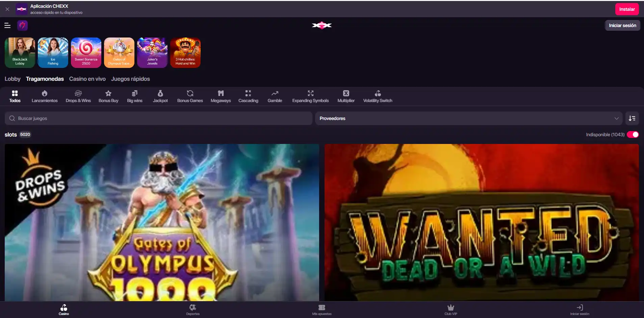Expand the Proveedores dropdown
This screenshot has height=318, width=644.
pyautogui.click(x=469, y=118)
